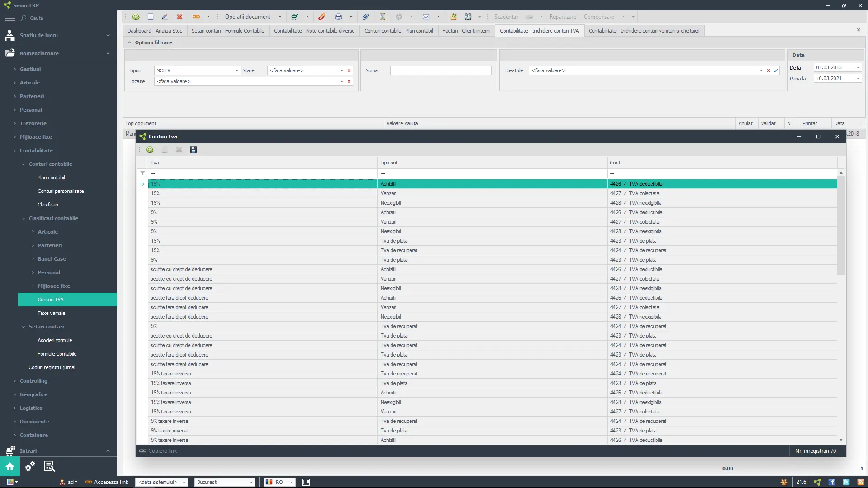The image size is (868, 488).
Task: Open the Operatii document menu
Action: pyautogui.click(x=252, y=17)
